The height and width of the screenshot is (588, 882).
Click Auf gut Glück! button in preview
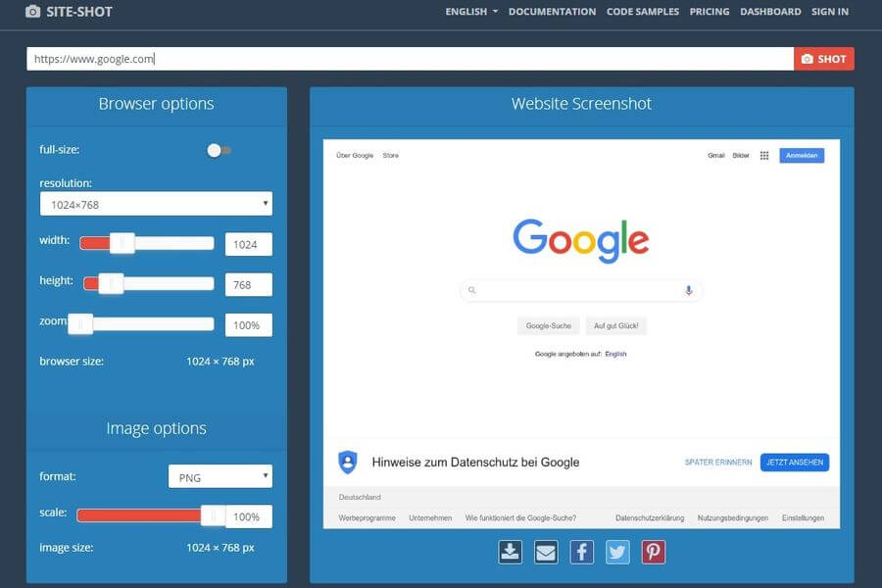click(616, 325)
